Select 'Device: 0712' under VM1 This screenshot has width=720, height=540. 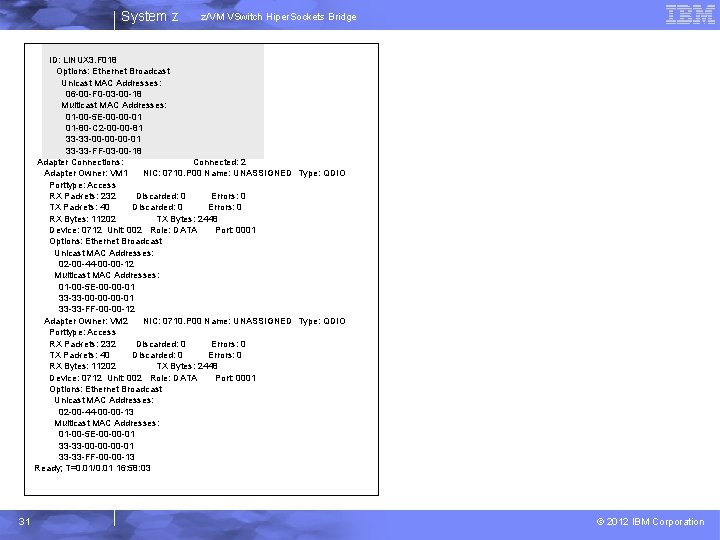point(76,230)
